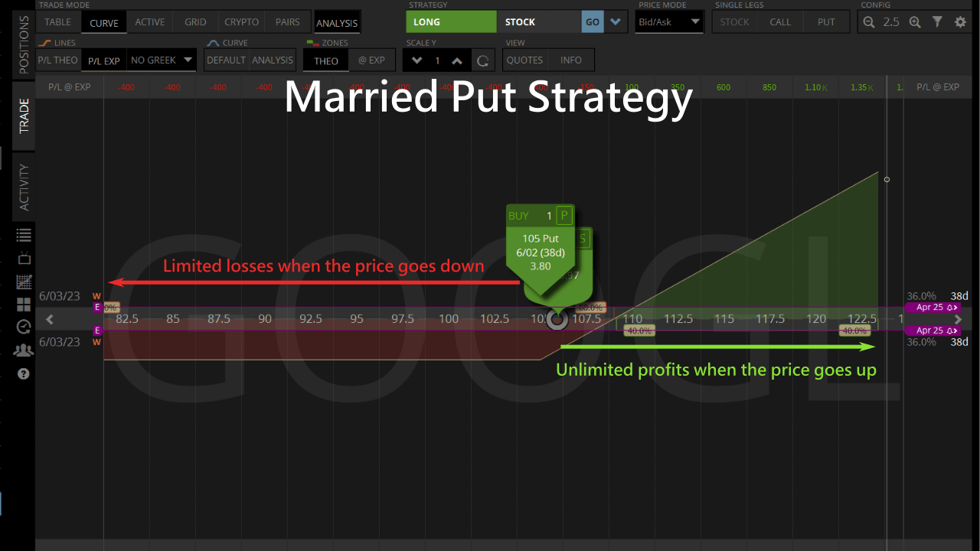Open the four-tile dashboard icon
Screen dimensions: 980x551
pyautogui.click(x=24, y=305)
